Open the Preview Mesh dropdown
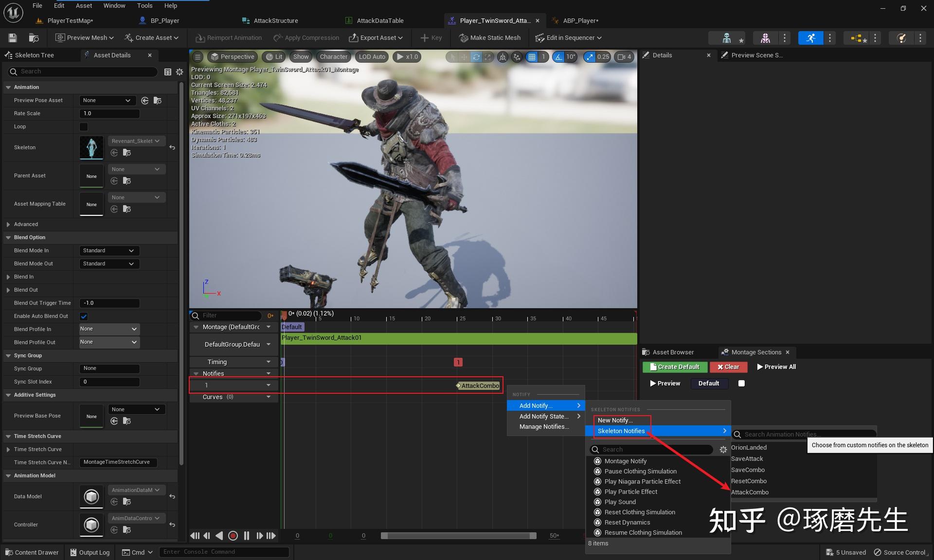 pyautogui.click(x=85, y=38)
